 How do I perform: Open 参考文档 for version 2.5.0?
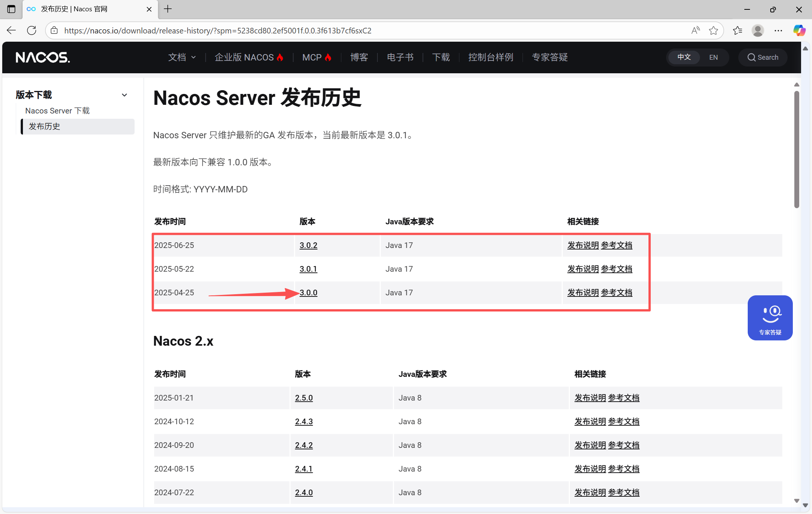[x=624, y=398]
